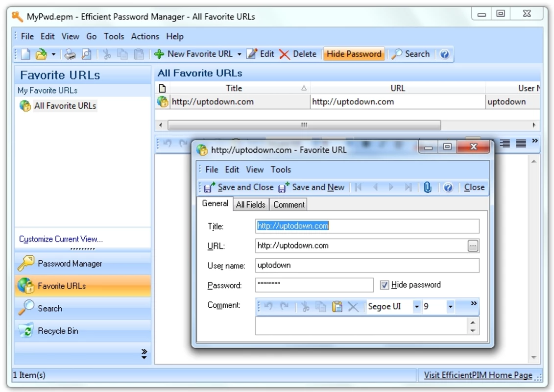Open the New Favorite URL dropdown arrow

pyautogui.click(x=239, y=54)
